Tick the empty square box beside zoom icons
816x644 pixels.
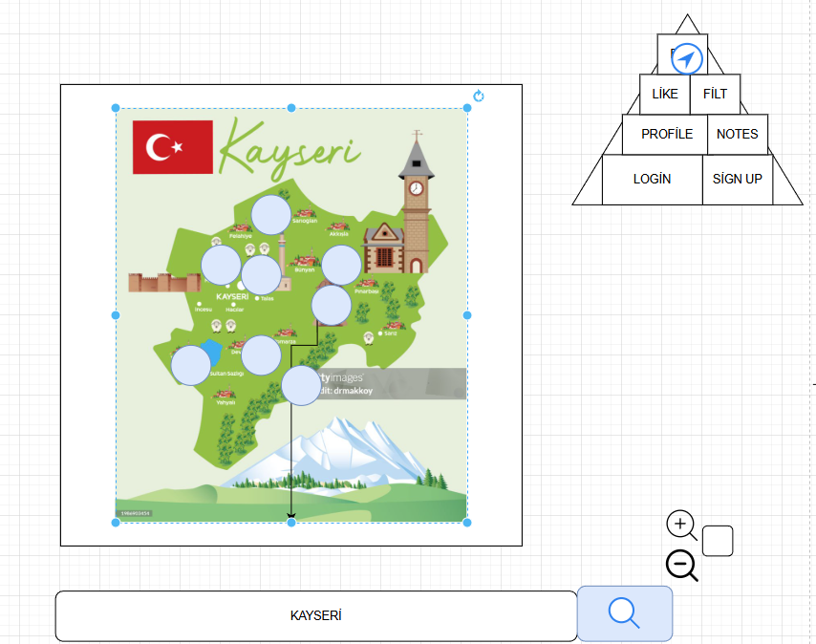pos(718,541)
